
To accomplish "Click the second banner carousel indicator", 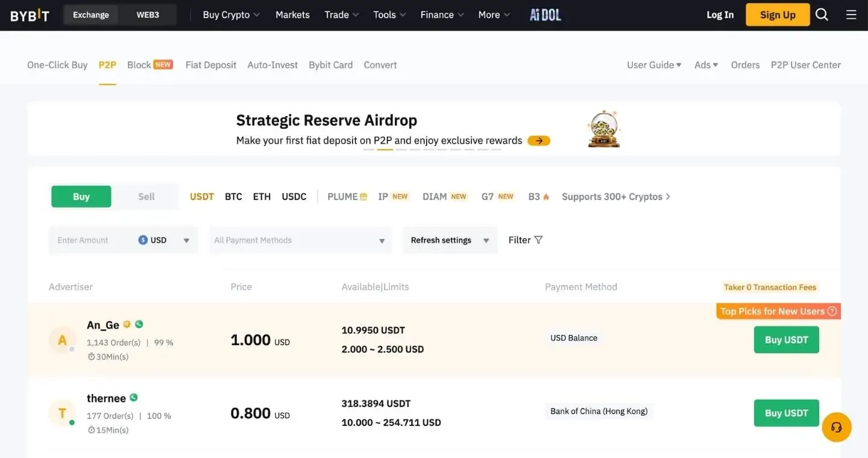I will coord(385,149).
